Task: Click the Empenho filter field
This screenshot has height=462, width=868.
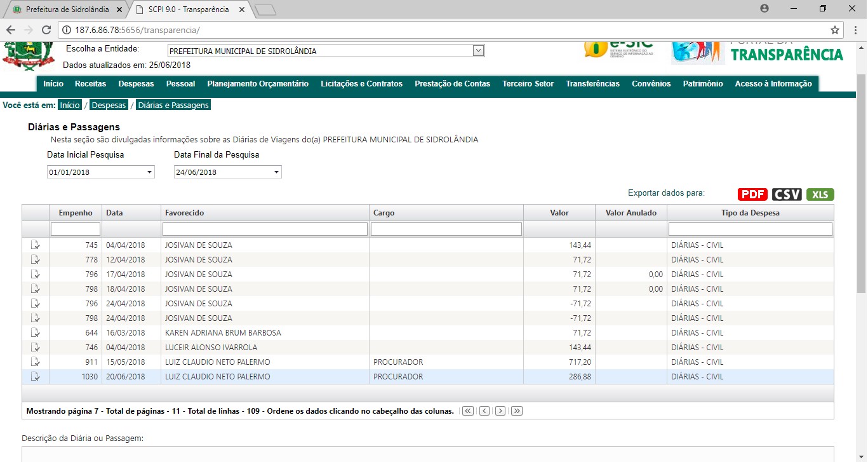Action: pos(76,229)
